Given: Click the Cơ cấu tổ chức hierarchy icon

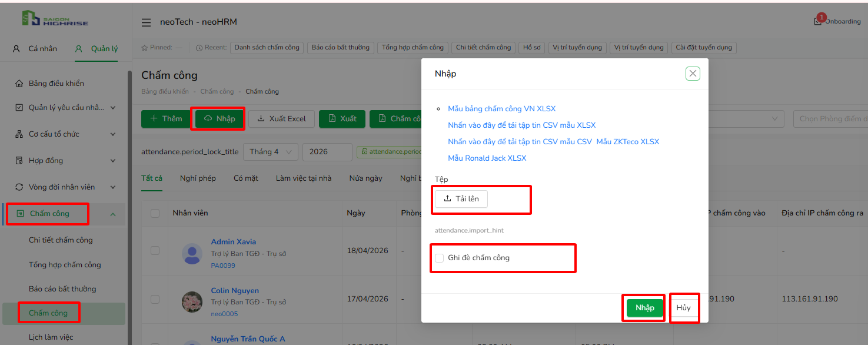Looking at the screenshot, I should pos(19,134).
